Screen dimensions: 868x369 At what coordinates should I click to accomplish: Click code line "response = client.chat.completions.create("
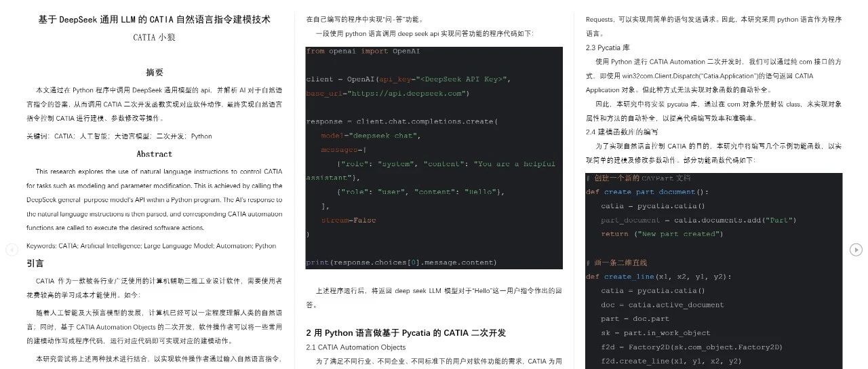click(402, 121)
